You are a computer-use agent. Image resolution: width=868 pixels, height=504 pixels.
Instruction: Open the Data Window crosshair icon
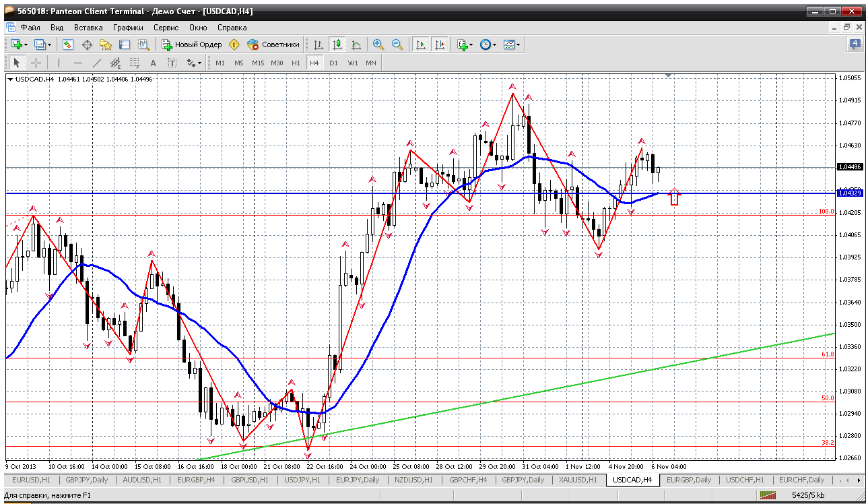pyautogui.click(x=87, y=44)
